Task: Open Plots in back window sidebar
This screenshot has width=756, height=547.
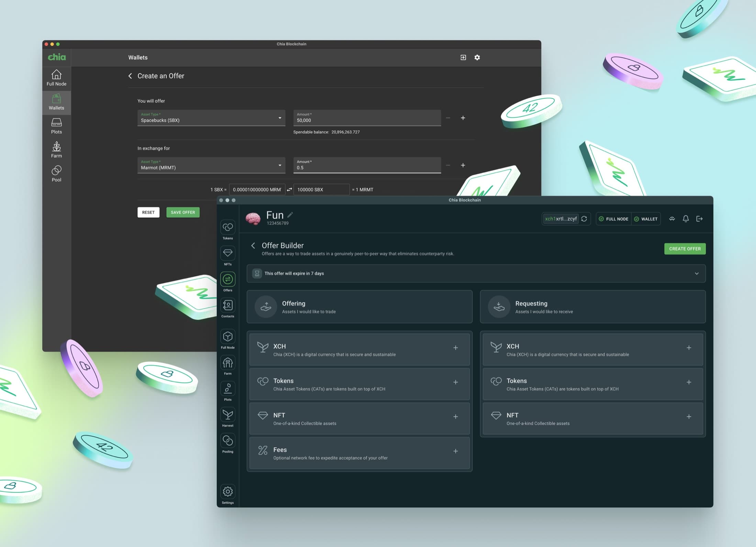Action: [x=56, y=126]
